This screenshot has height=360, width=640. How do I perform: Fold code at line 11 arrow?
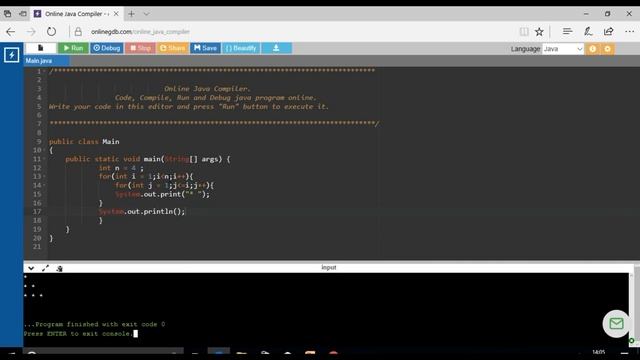coord(44,159)
